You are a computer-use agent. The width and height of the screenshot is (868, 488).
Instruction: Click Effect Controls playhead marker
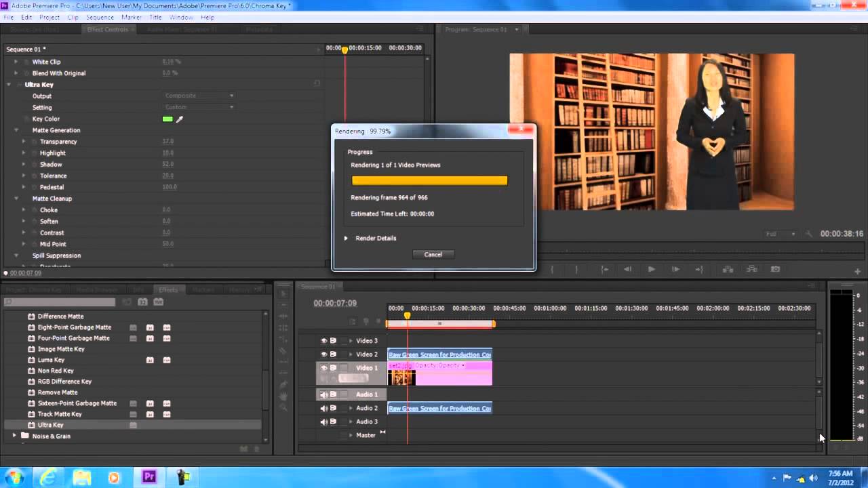point(344,49)
